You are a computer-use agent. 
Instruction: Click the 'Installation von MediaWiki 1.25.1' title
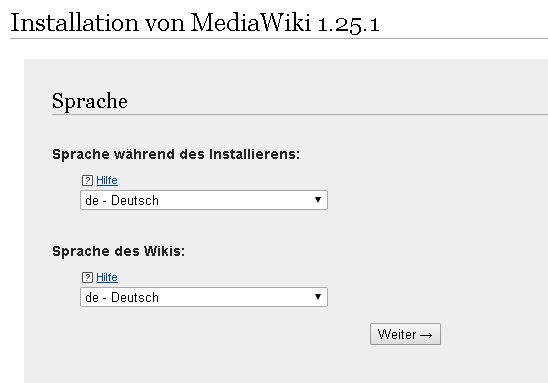click(195, 23)
